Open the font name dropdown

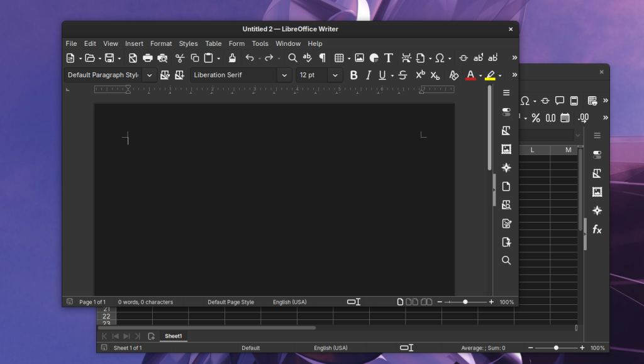284,75
